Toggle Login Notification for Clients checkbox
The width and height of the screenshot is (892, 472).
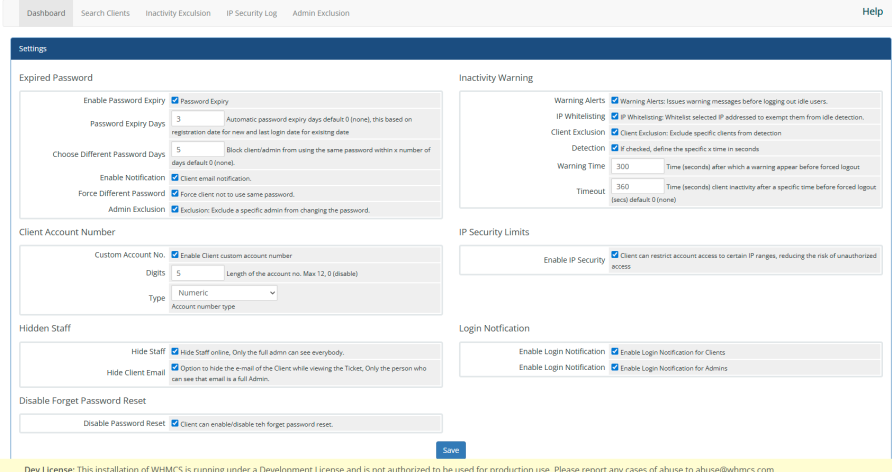pyautogui.click(x=615, y=351)
